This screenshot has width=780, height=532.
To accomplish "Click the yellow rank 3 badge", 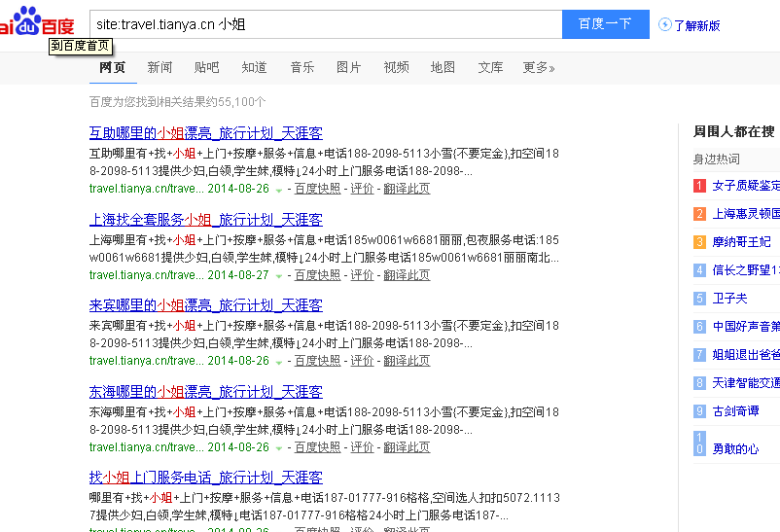I will point(699,242).
